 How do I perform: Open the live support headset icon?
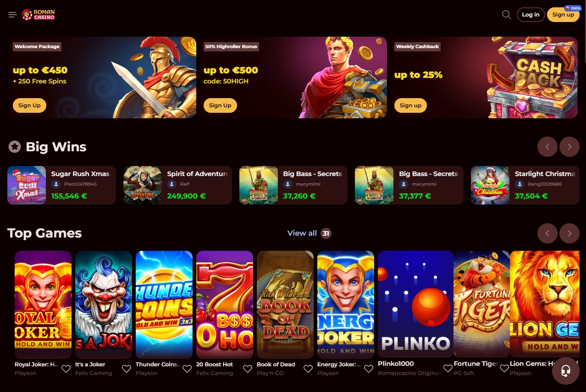pos(565,370)
